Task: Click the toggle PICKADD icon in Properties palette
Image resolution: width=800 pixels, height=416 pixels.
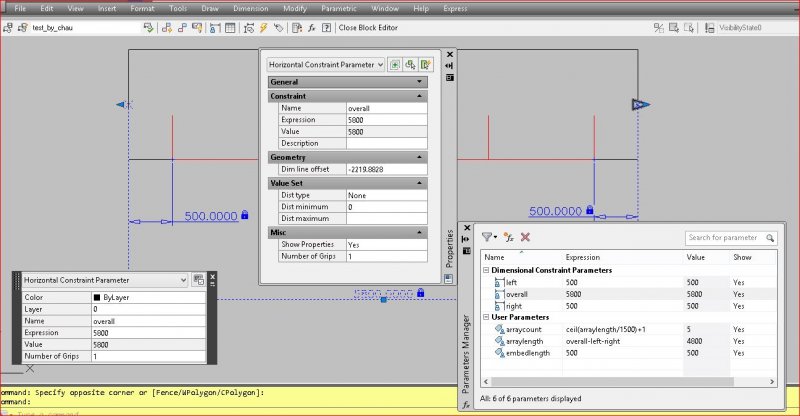Action: pos(395,64)
